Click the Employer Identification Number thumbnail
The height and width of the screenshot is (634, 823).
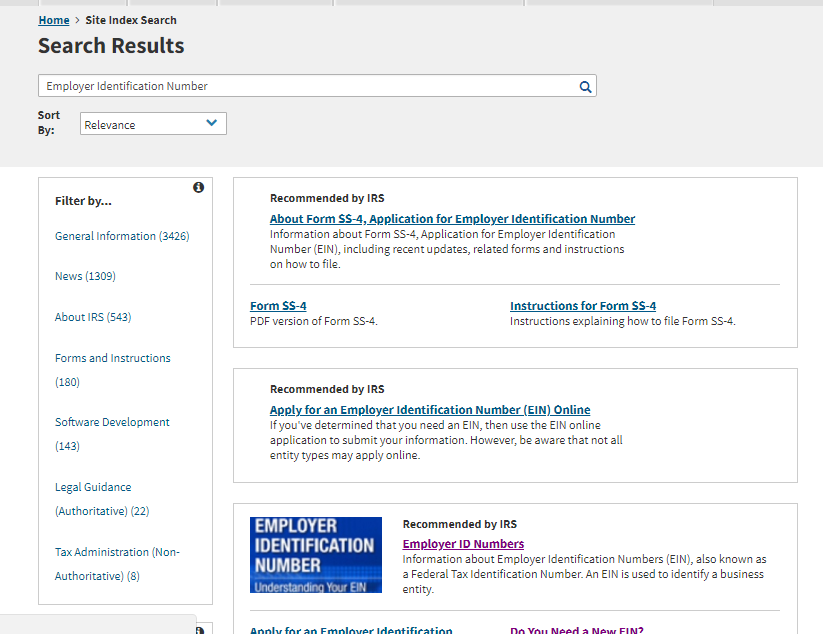(x=316, y=555)
